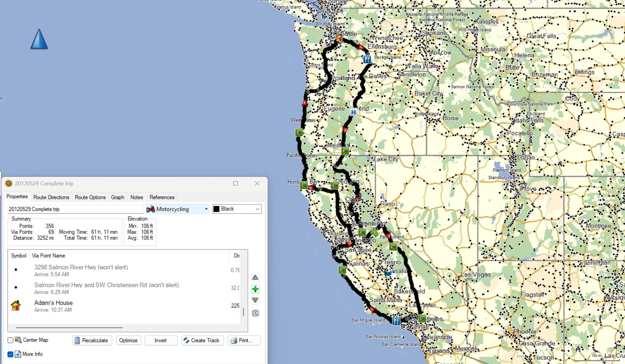625x364 pixels.
Task: Click the green plus add-point icon
Action: [x=255, y=289]
